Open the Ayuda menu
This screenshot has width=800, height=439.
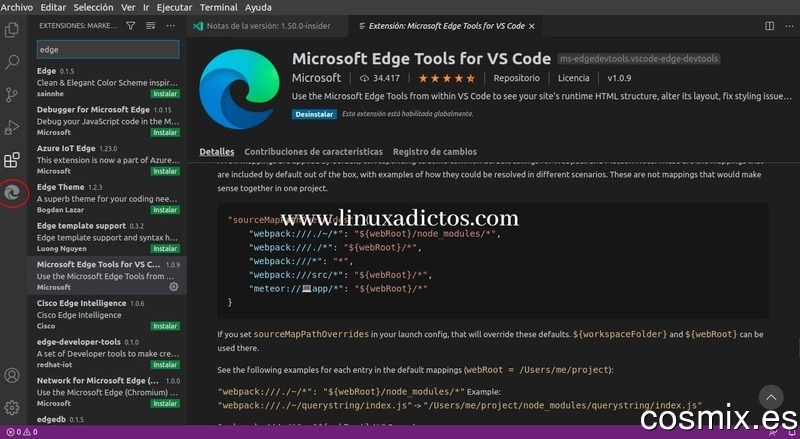pos(258,7)
